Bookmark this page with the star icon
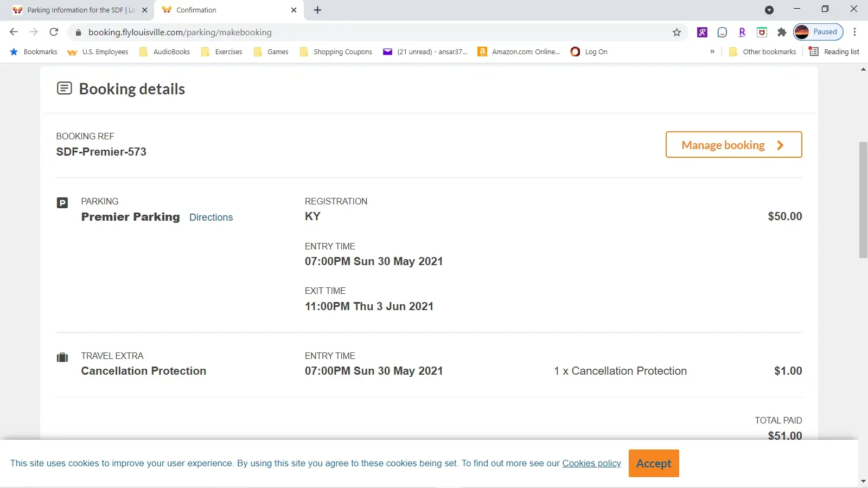 (x=676, y=33)
